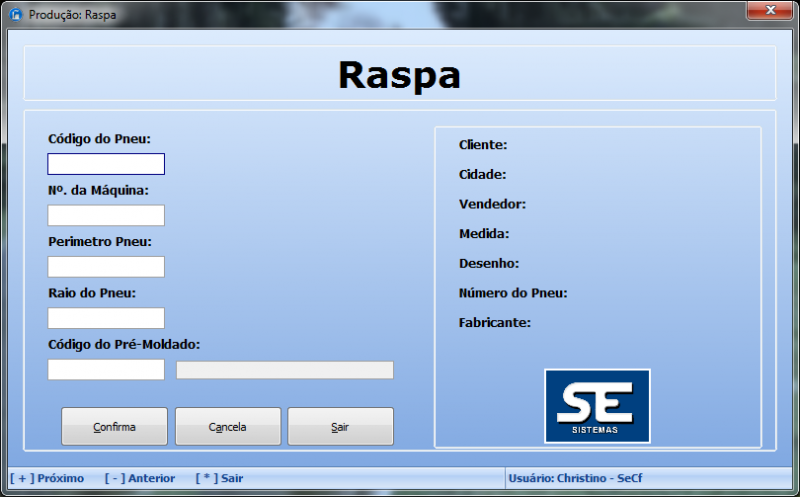Image resolution: width=800 pixels, height=497 pixels.
Task: Click the Raspa heading banner
Action: pos(399,74)
